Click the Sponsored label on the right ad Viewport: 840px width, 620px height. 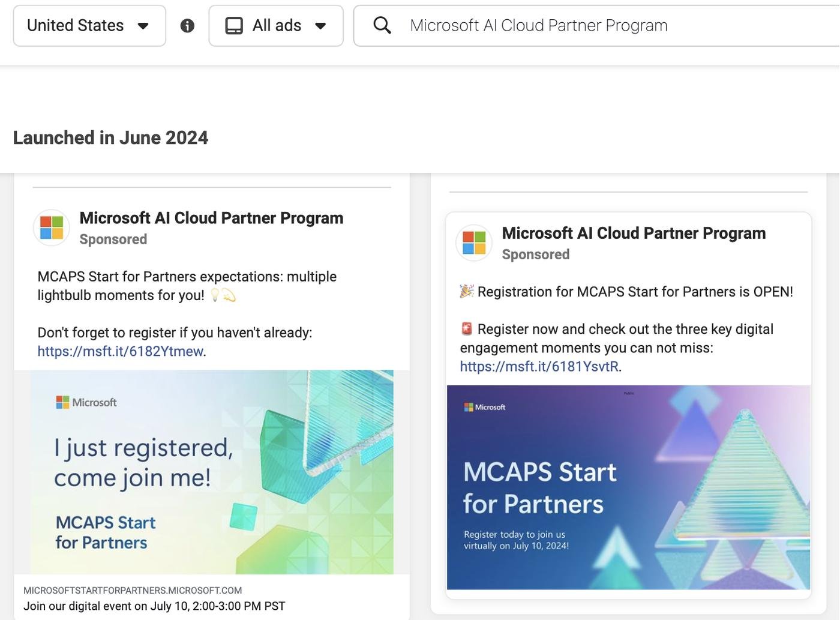pos(536,254)
